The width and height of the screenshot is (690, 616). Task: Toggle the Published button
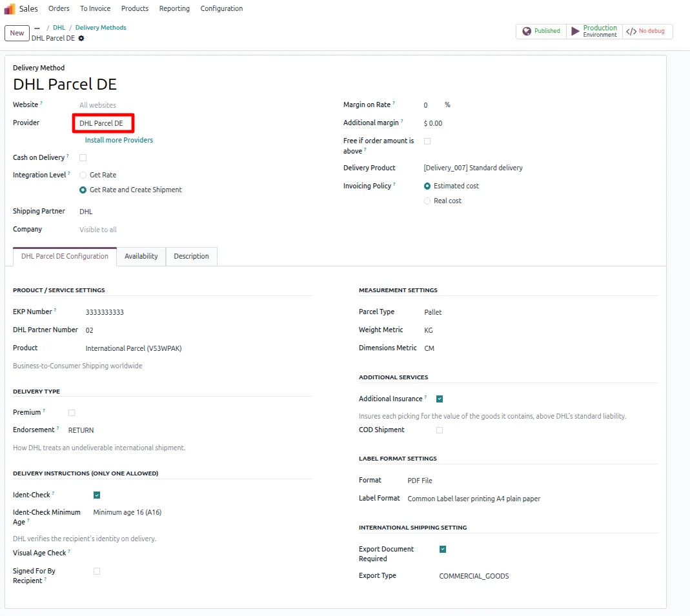541,31
